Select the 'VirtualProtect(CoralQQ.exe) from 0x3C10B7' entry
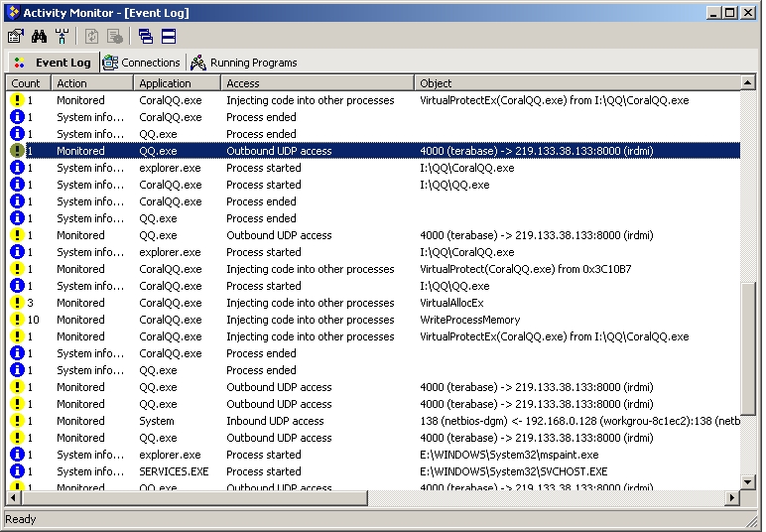The height and width of the screenshot is (532, 766). (526, 269)
